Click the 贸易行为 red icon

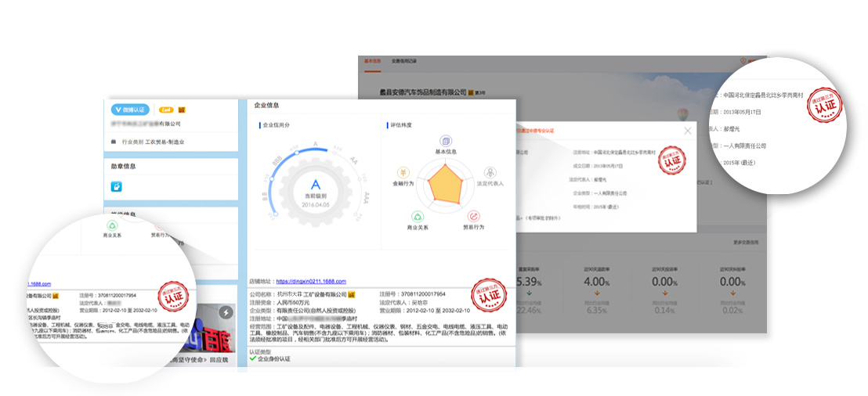474,216
